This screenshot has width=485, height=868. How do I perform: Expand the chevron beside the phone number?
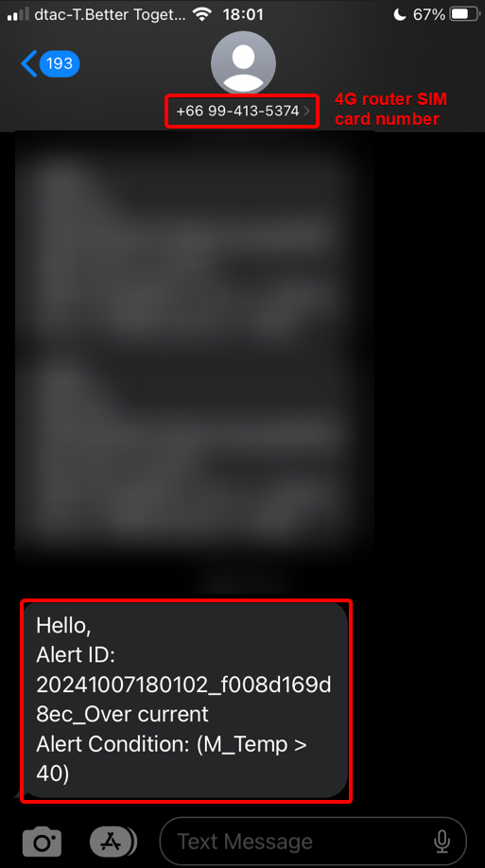pos(307,112)
